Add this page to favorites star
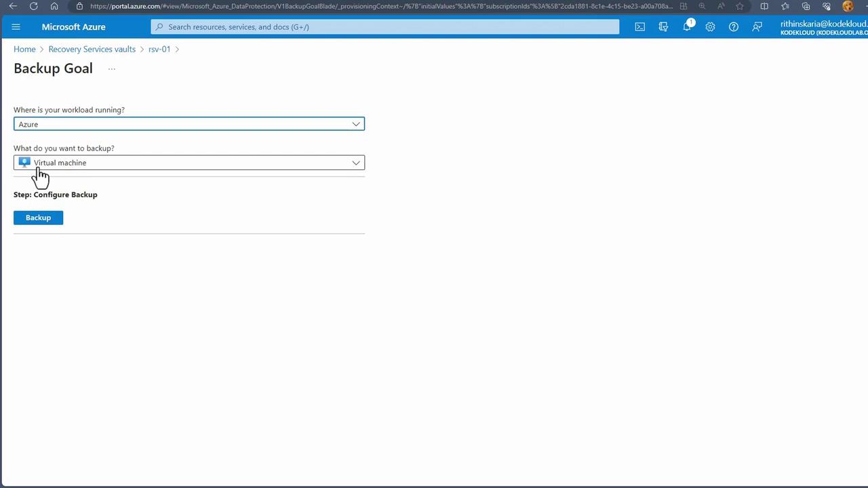The image size is (868, 488). tap(740, 6)
